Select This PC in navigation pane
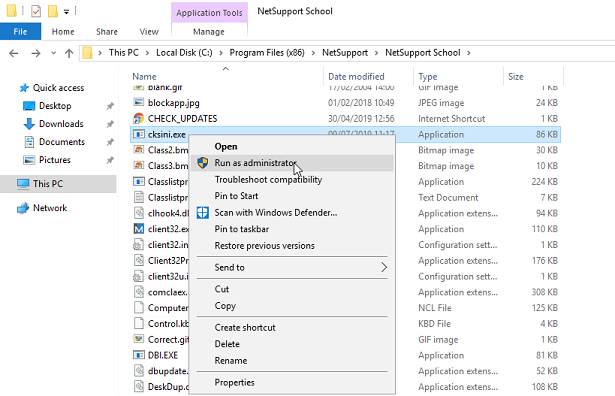 pos(58,184)
